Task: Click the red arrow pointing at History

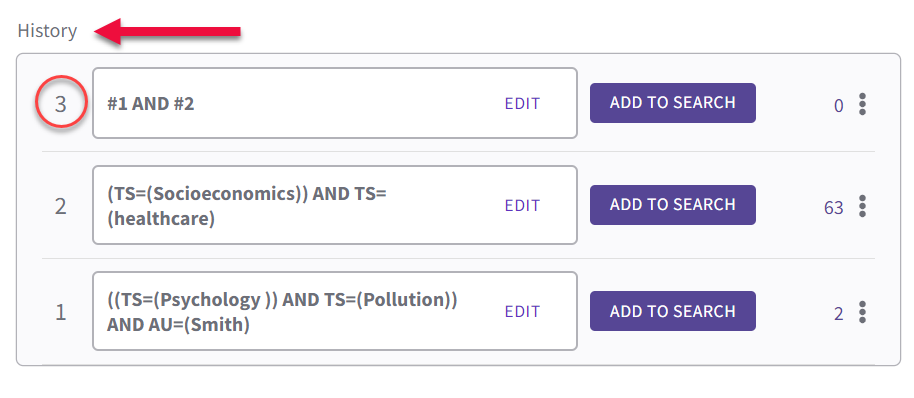Action: click(x=167, y=31)
